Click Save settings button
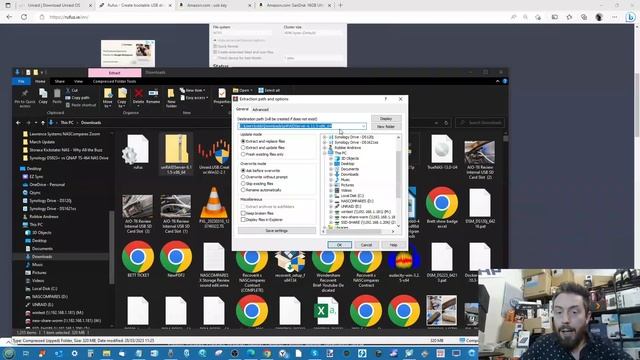 tap(277, 231)
